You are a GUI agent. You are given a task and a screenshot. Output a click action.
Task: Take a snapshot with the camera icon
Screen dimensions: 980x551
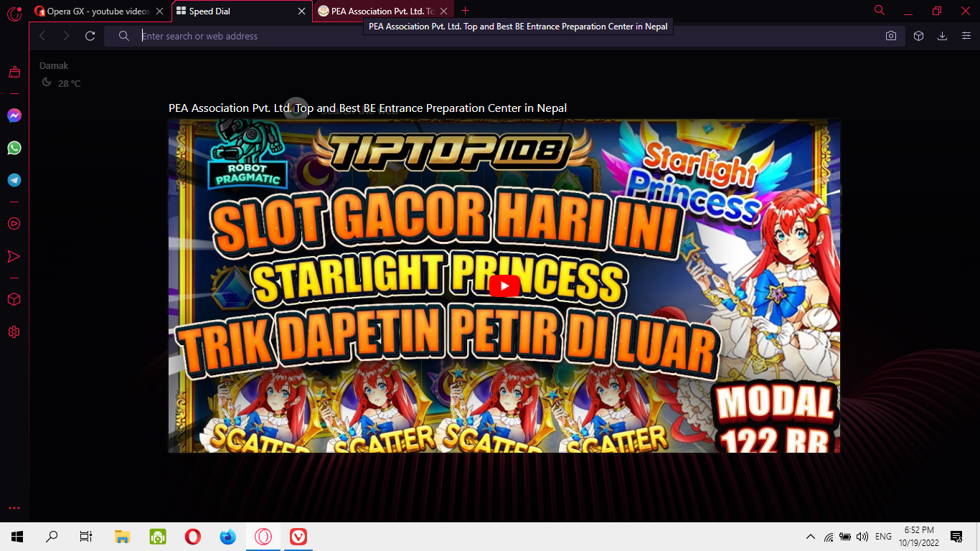891,36
